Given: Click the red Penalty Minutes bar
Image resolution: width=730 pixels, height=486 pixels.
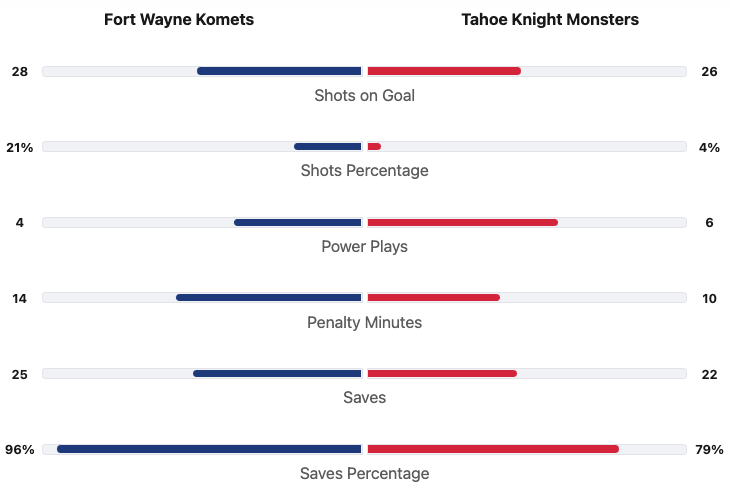Looking at the screenshot, I should click(x=433, y=297).
